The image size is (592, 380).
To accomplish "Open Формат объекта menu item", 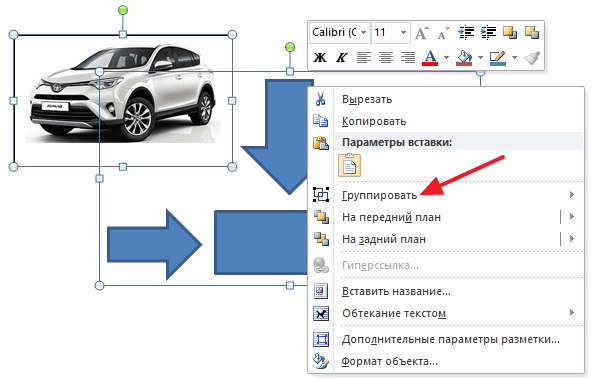I will [x=446, y=361].
